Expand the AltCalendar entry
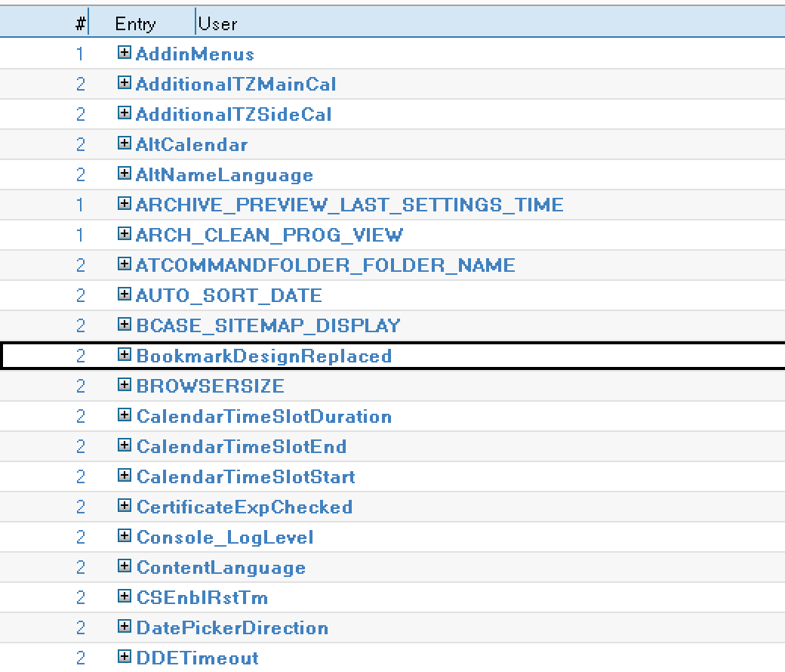 pyautogui.click(x=124, y=144)
